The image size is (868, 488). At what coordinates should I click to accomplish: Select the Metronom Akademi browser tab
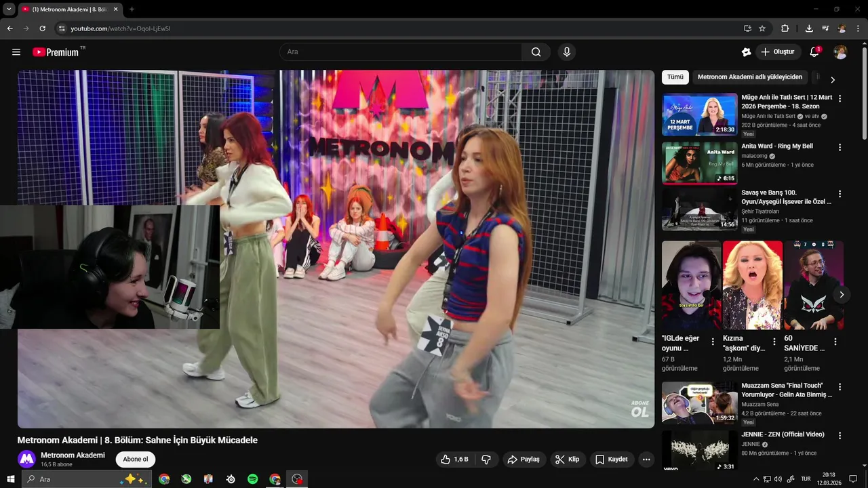click(x=68, y=9)
